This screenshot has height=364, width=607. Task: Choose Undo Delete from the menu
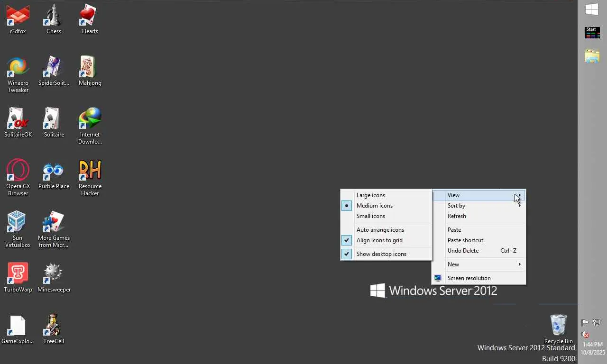click(479, 251)
